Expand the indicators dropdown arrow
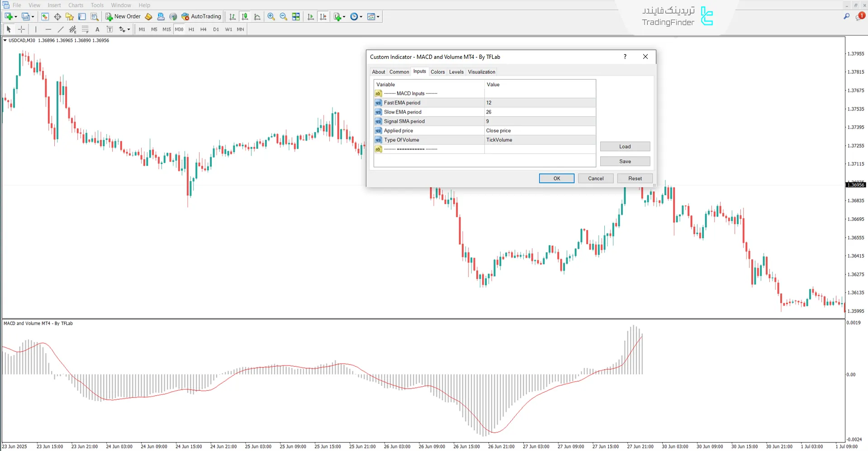This screenshot has height=451, width=868. (x=343, y=16)
